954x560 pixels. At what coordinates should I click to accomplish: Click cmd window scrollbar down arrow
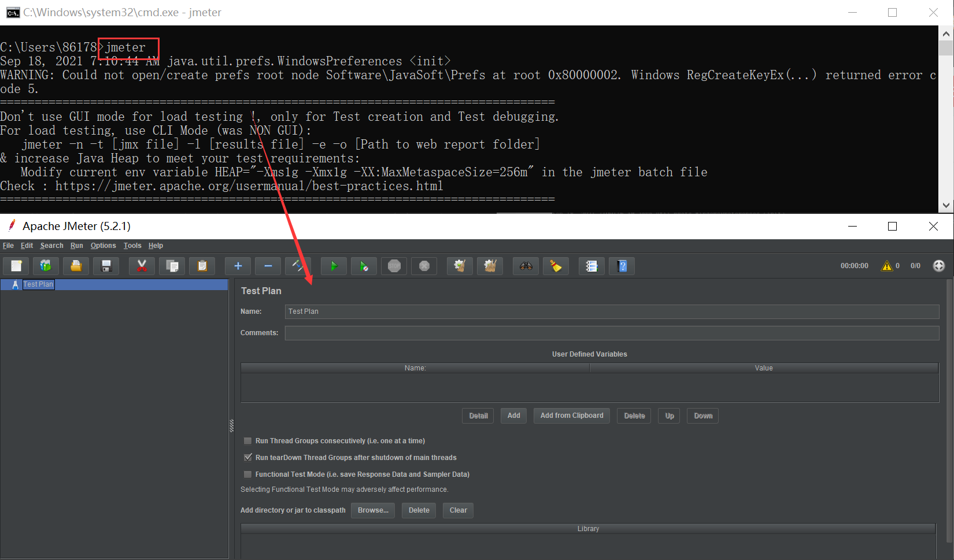pos(946,205)
